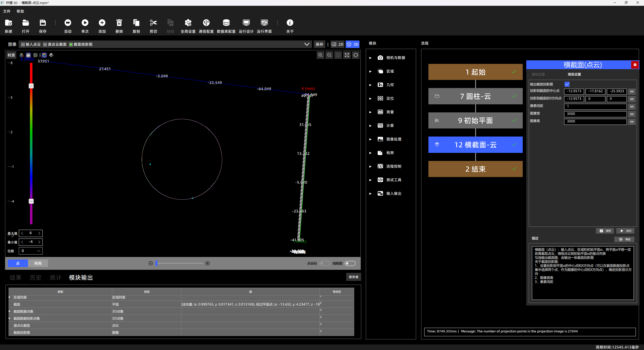Toggle 源点云截面 checkbox

45,45
